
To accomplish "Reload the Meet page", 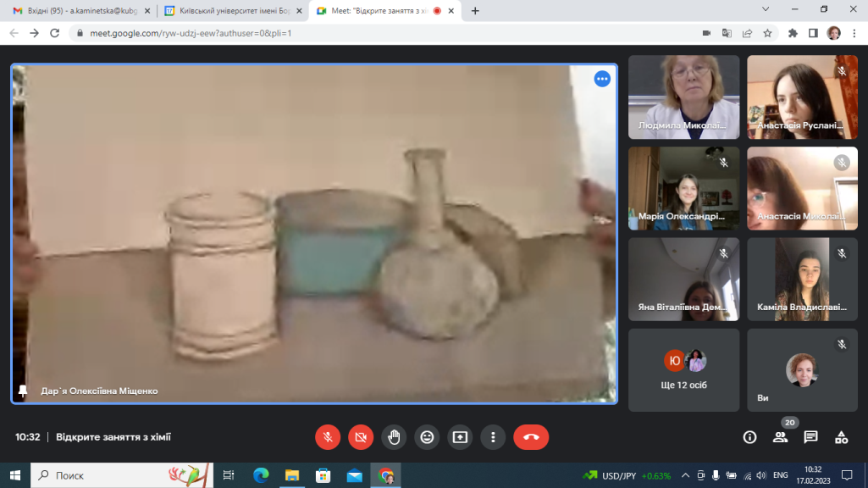I will [x=55, y=33].
